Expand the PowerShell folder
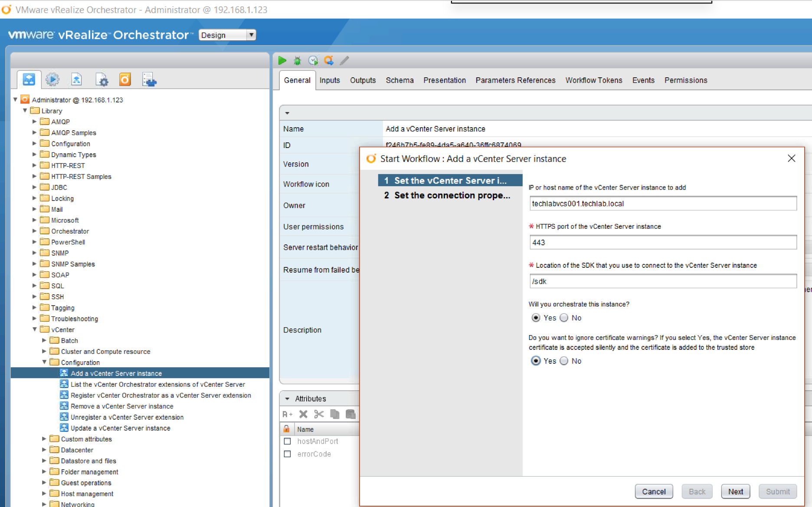The image size is (812, 507). point(35,242)
